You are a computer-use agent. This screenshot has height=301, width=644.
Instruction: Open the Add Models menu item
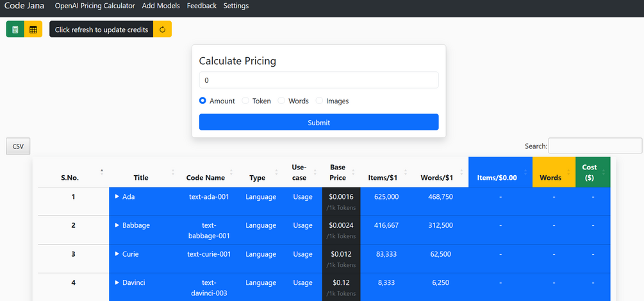click(161, 6)
